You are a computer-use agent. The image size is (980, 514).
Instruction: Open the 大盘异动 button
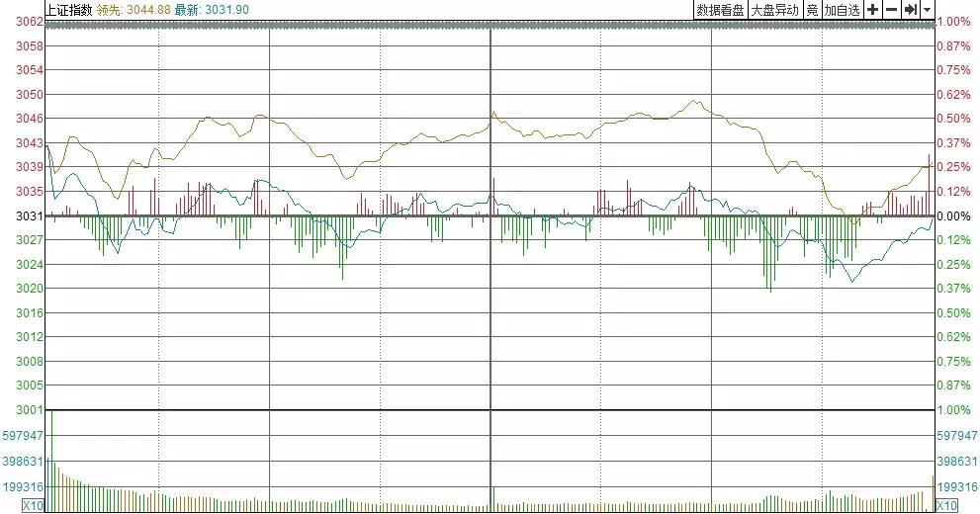(x=775, y=10)
